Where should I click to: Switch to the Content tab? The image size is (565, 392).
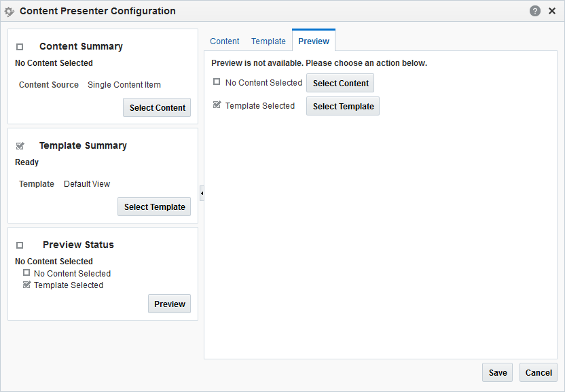click(224, 41)
